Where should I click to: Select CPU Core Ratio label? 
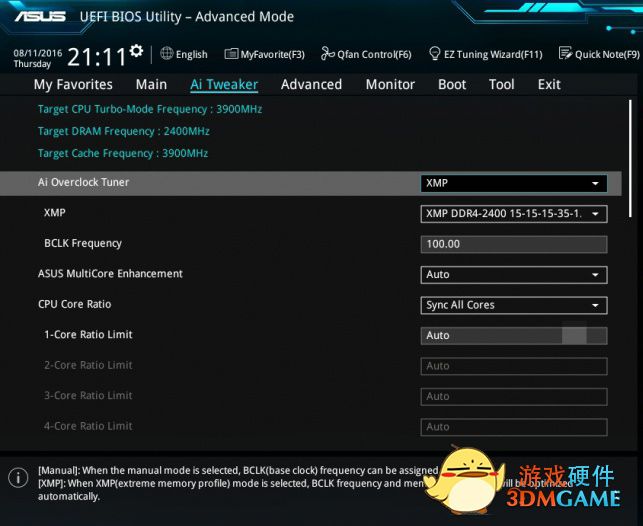[74, 304]
